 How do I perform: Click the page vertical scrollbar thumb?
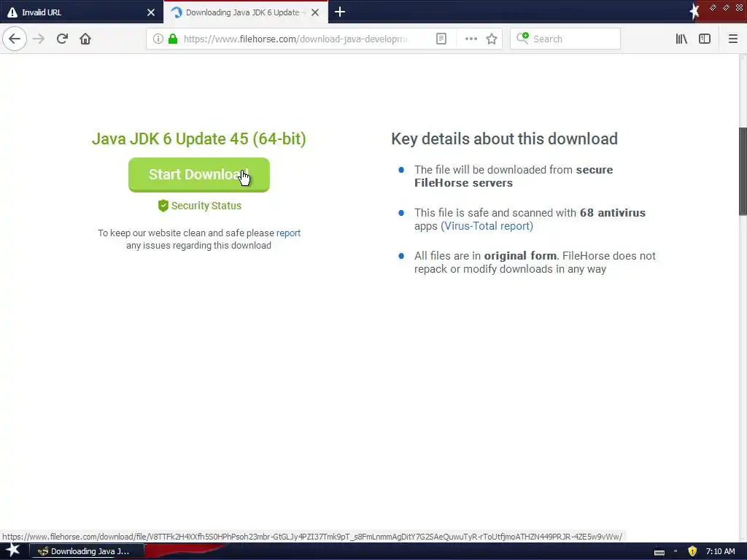pyautogui.click(x=743, y=171)
